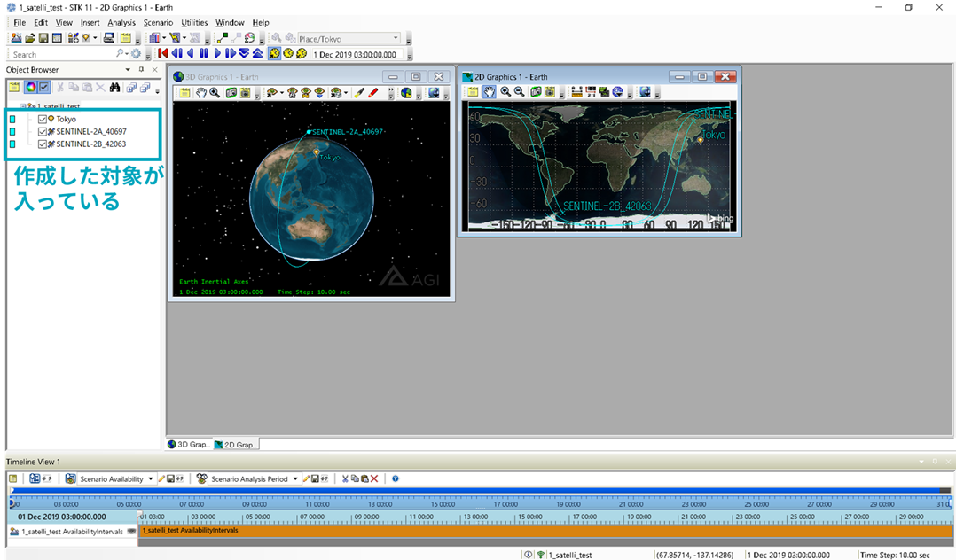Click the globe manager icon in 3D Graphics
956x560 pixels.
coord(407,93)
